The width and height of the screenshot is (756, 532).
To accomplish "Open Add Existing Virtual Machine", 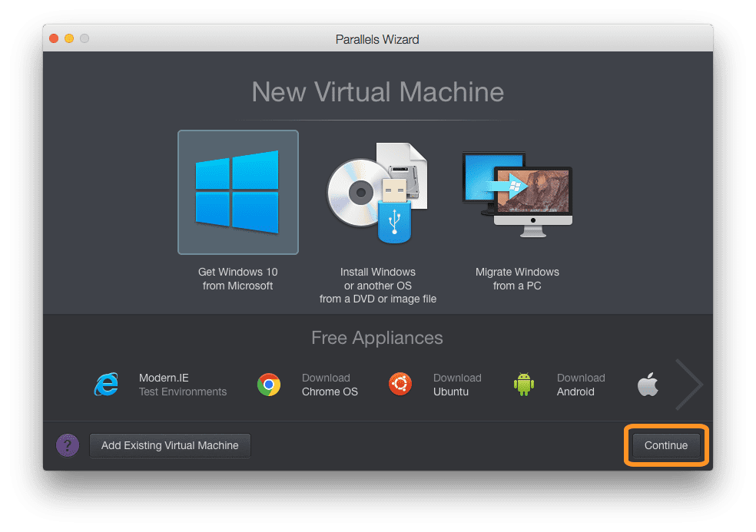I will [169, 445].
